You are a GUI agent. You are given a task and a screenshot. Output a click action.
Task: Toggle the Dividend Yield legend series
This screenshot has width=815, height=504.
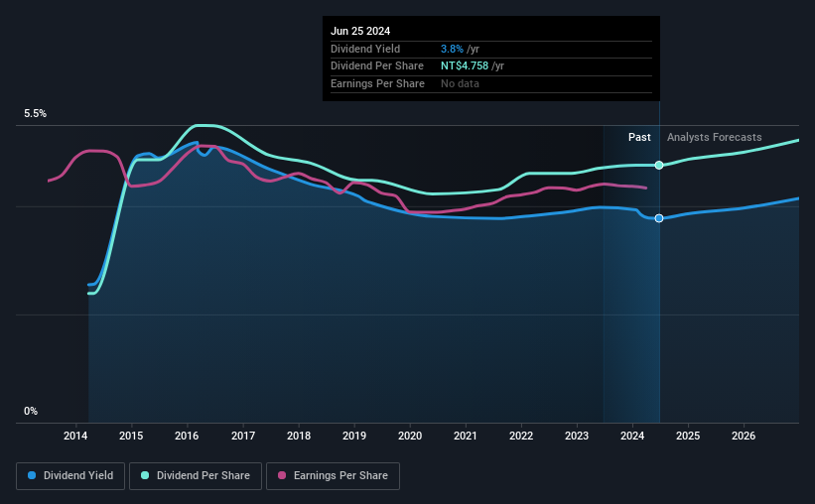(70, 476)
